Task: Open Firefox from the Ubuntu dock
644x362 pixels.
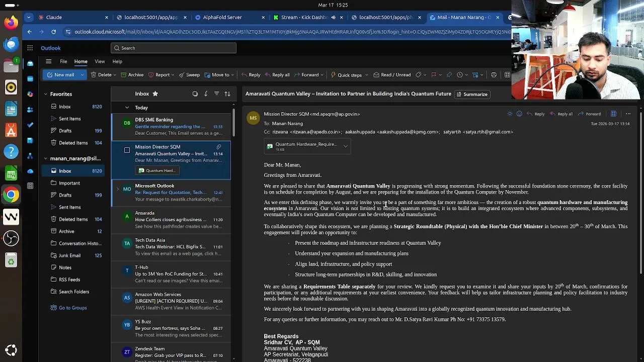Action: click(11, 23)
